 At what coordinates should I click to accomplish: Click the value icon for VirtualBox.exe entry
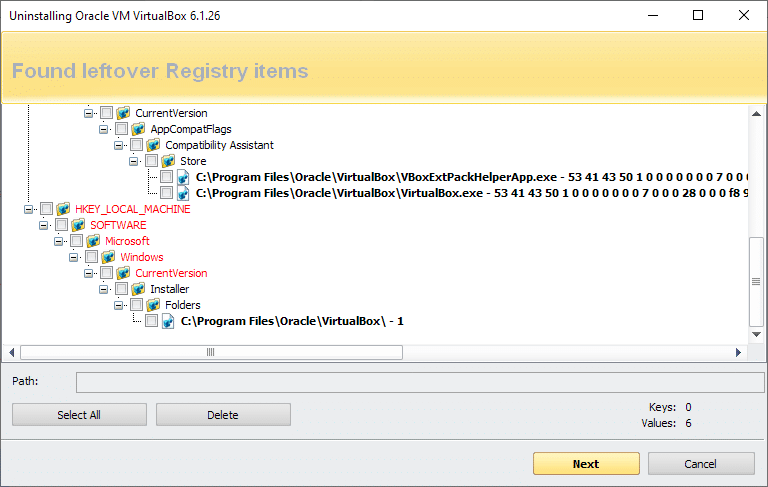183,193
